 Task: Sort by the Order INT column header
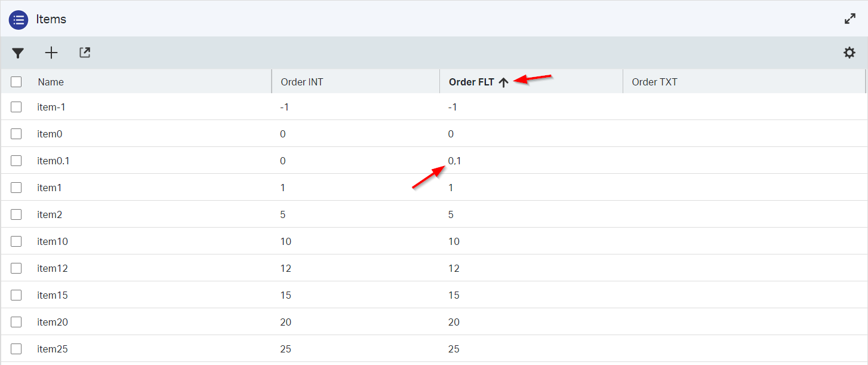[301, 82]
